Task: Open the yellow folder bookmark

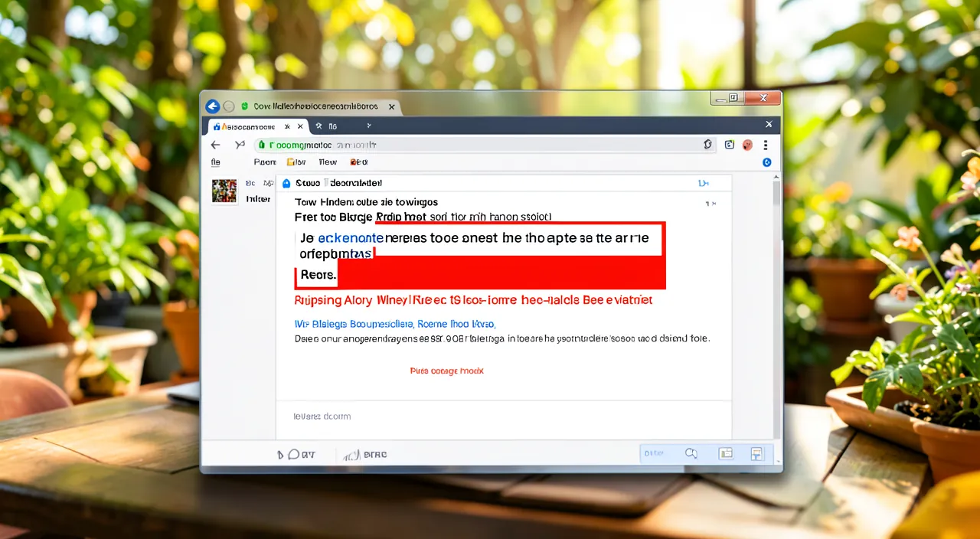Action: pos(296,162)
